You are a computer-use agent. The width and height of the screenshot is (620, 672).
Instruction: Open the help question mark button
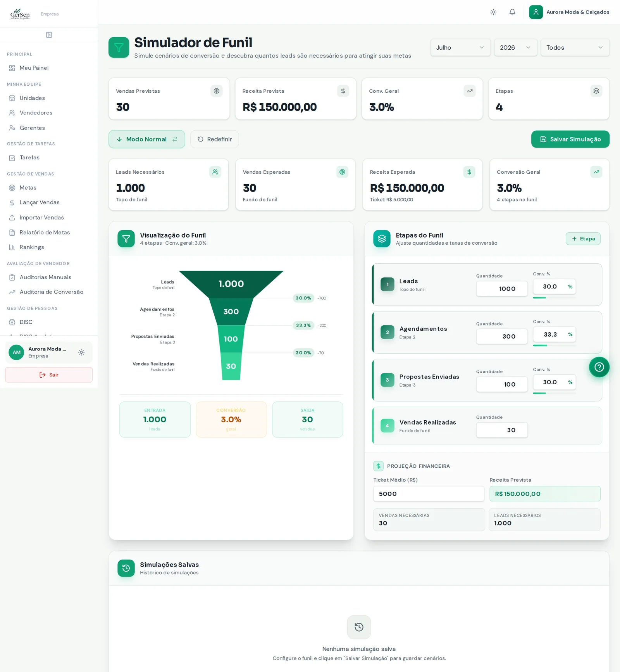[x=599, y=367]
